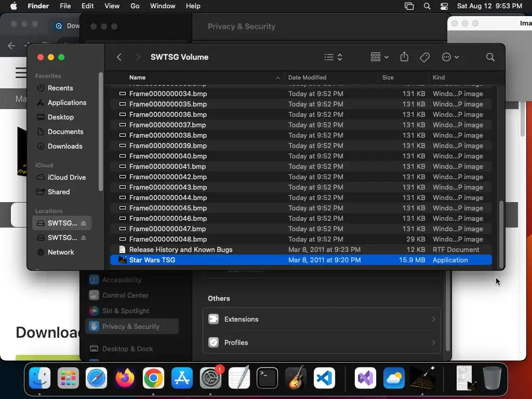Screen dimensions: 532x399
Task: Open Finder from the Dock
Action: [x=39, y=378]
